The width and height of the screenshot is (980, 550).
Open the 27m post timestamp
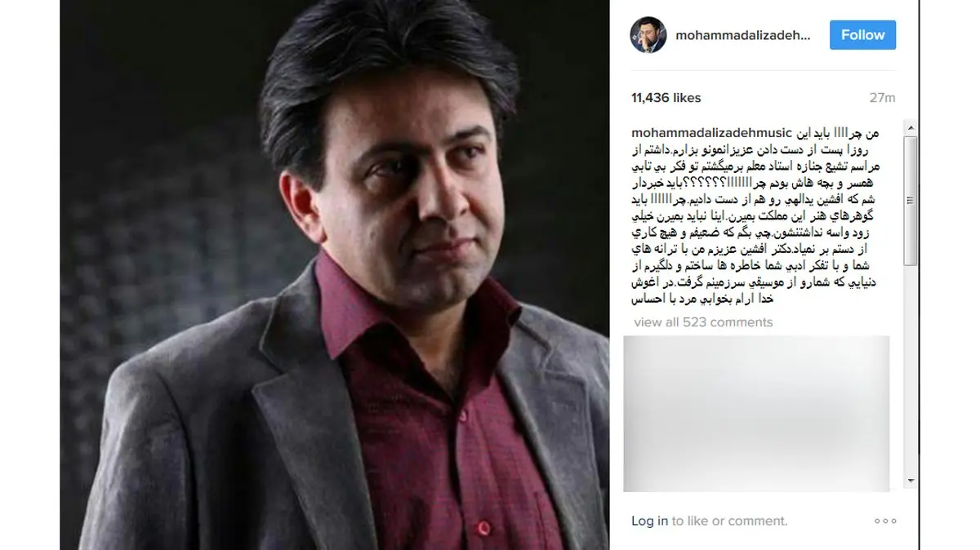pyautogui.click(x=882, y=97)
